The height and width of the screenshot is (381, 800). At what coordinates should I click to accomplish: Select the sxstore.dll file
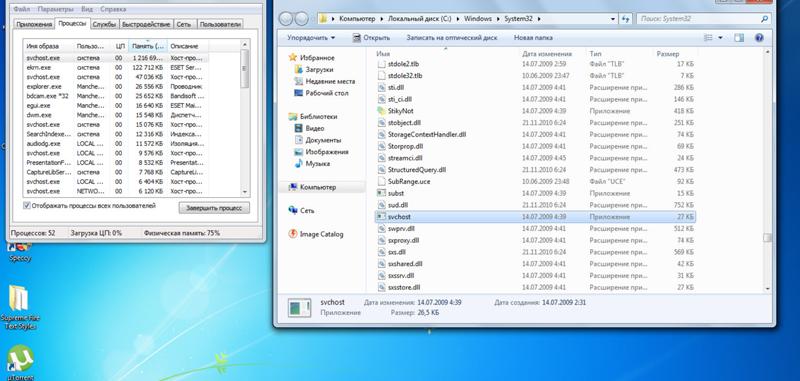[x=535, y=288]
